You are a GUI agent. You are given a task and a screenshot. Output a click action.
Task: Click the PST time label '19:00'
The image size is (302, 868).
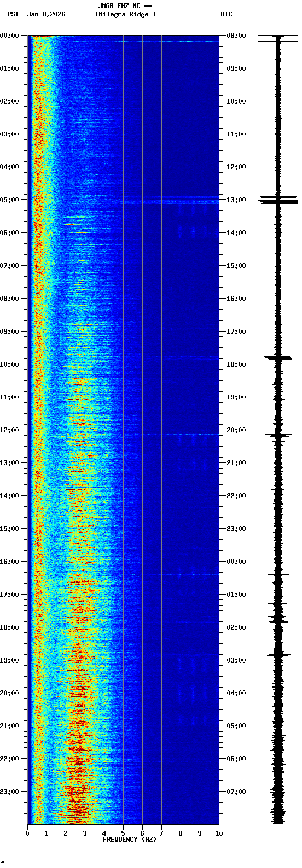pyautogui.click(x=9, y=660)
